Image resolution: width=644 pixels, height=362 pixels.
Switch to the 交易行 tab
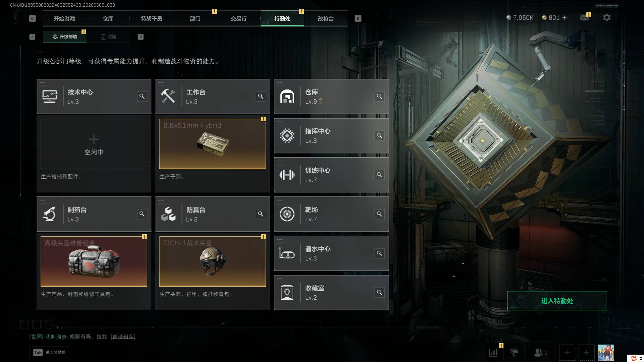238,18
